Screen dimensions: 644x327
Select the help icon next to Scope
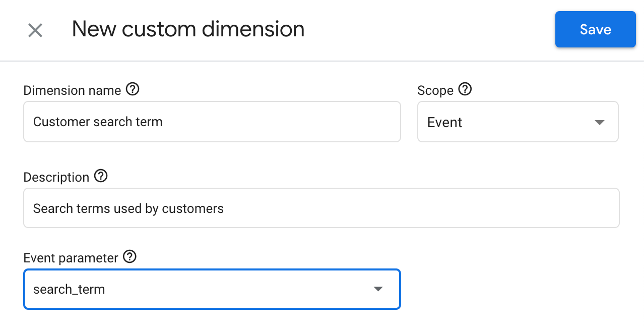[465, 89]
